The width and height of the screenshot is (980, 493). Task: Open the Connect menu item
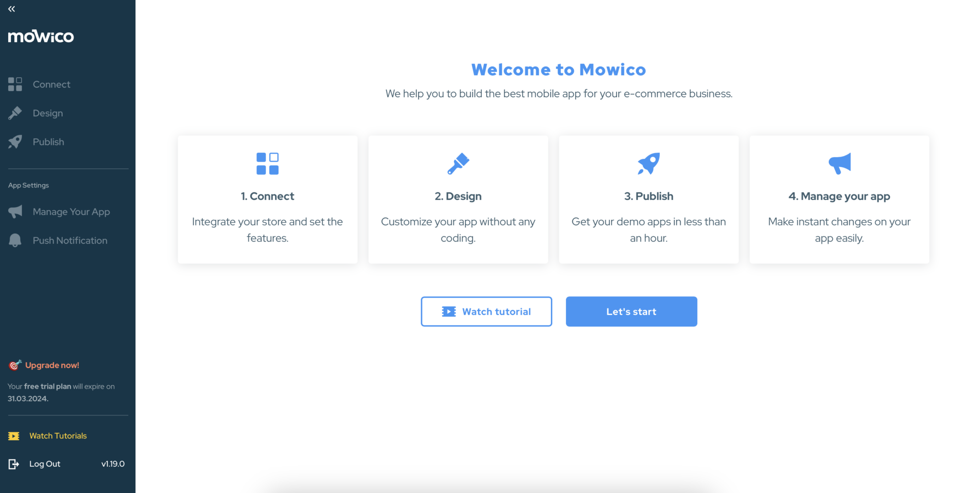tap(52, 84)
